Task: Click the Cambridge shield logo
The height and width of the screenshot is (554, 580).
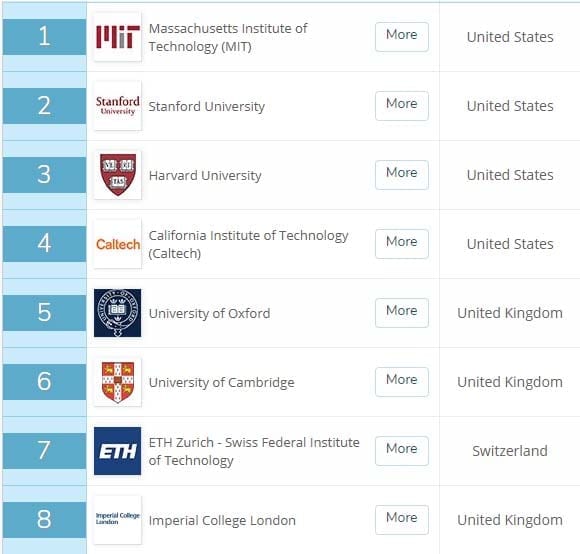Action: [x=118, y=382]
